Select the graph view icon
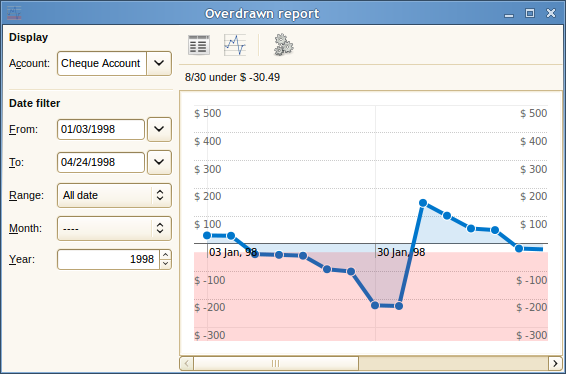This screenshot has width=566, height=374. point(235,45)
